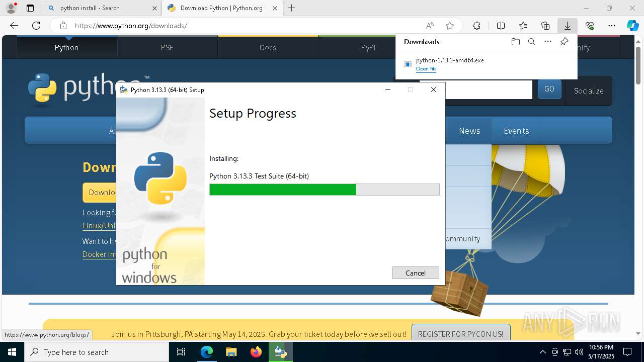Viewport: 644px width, 362px height.
Task: Switch to Download Python tab
Action: [221, 8]
